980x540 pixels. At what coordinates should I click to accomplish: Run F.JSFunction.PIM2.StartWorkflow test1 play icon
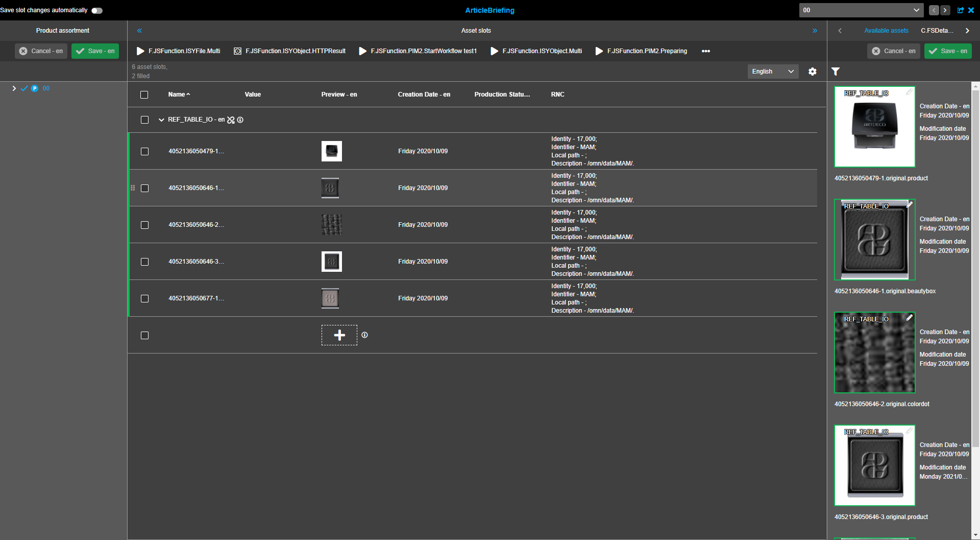pos(362,51)
